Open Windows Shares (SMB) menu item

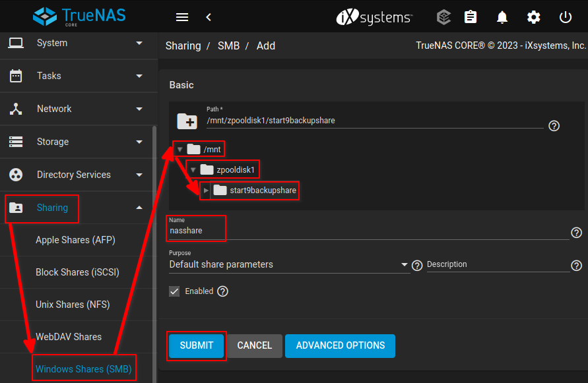pyautogui.click(x=83, y=369)
